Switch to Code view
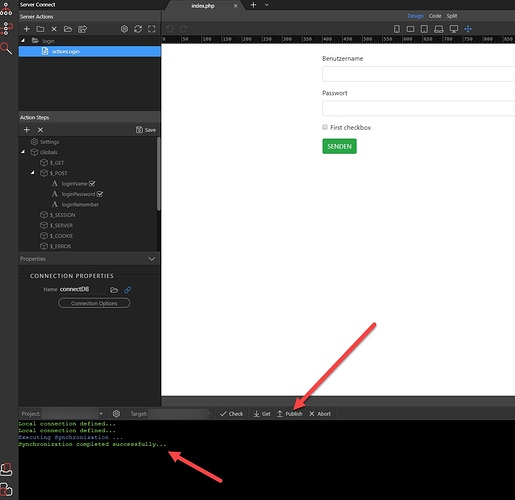Image resolution: width=515 pixels, height=500 pixels. tap(435, 16)
